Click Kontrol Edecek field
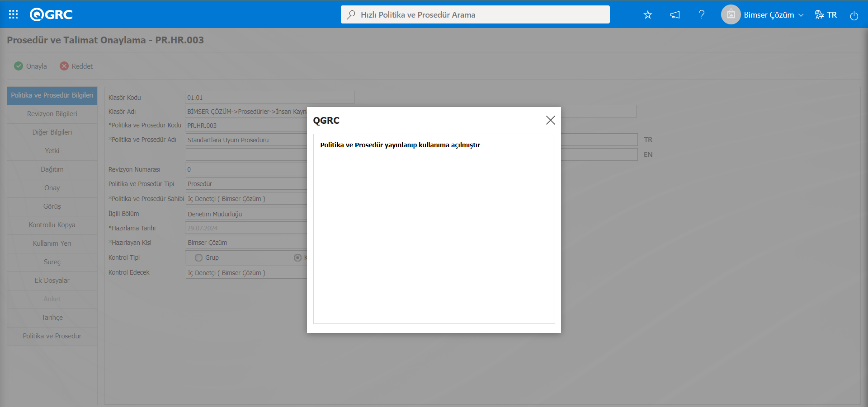The width and height of the screenshot is (868, 407). (x=246, y=273)
